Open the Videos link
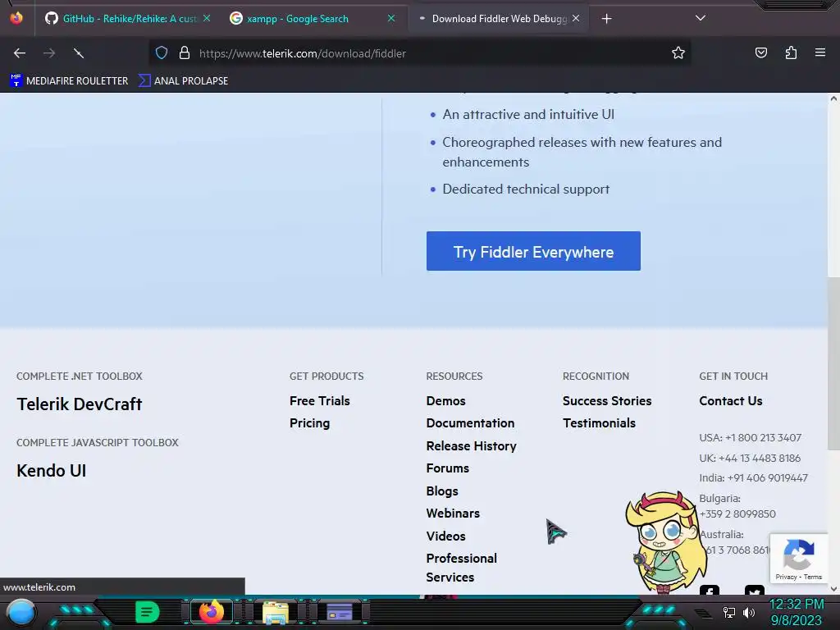 click(x=445, y=536)
